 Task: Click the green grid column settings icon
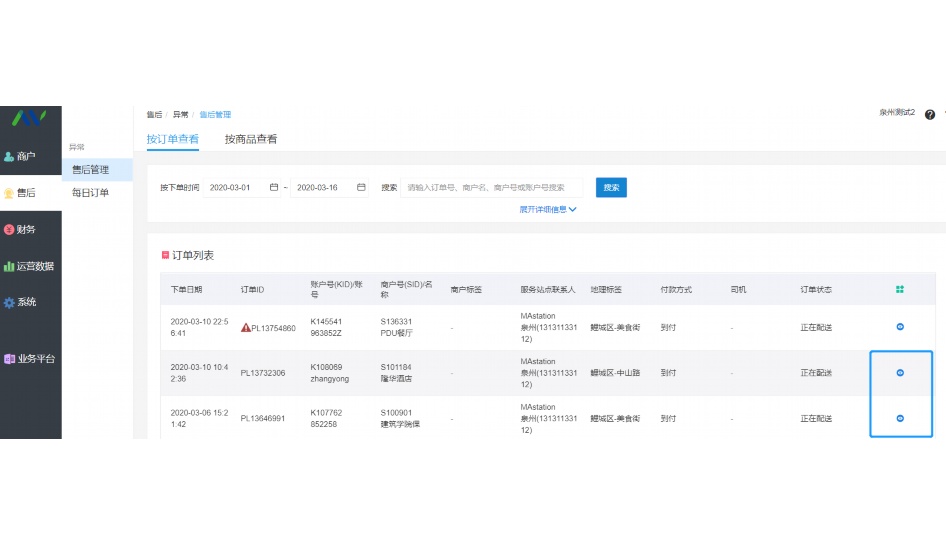(x=900, y=290)
